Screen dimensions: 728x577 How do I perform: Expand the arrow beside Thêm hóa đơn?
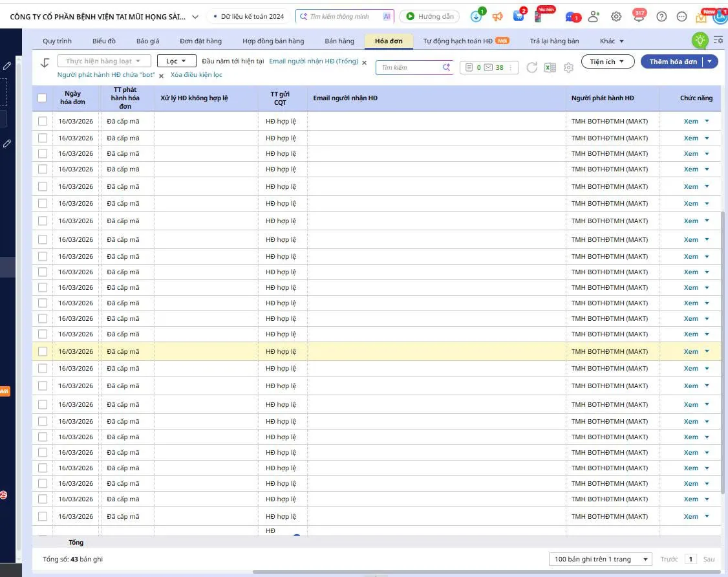click(711, 61)
